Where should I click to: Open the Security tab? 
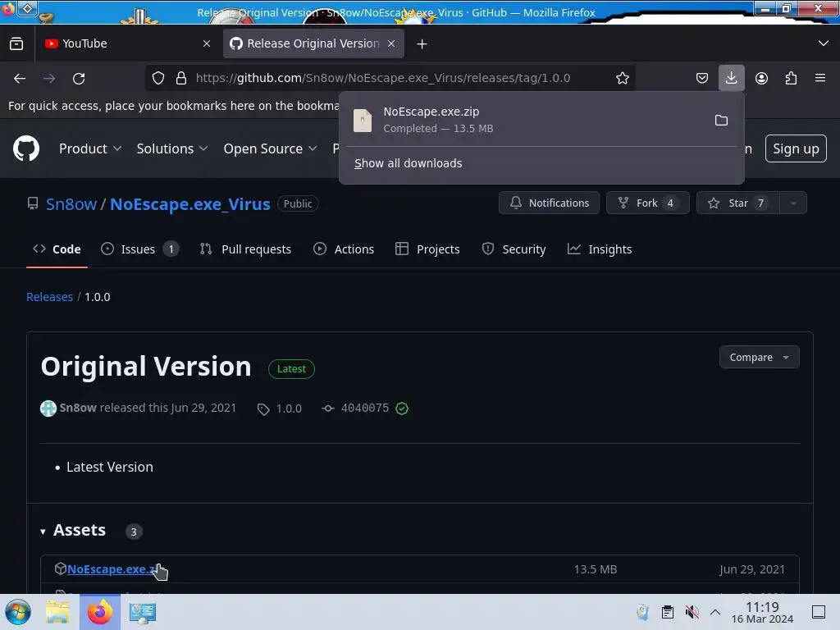coord(514,249)
